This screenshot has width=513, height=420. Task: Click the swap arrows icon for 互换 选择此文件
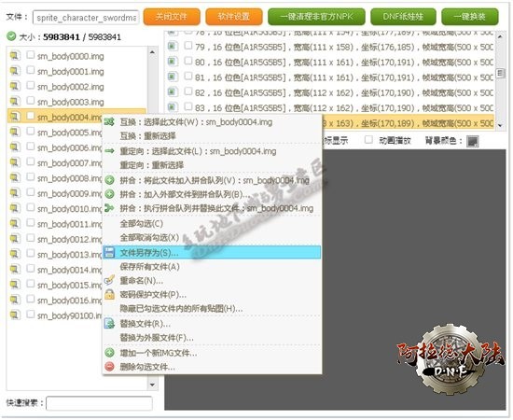tap(109, 122)
